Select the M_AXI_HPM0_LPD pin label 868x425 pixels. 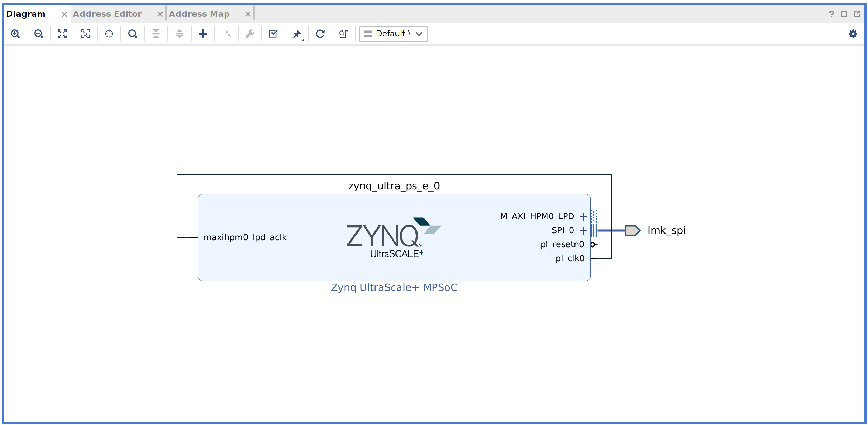(537, 216)
